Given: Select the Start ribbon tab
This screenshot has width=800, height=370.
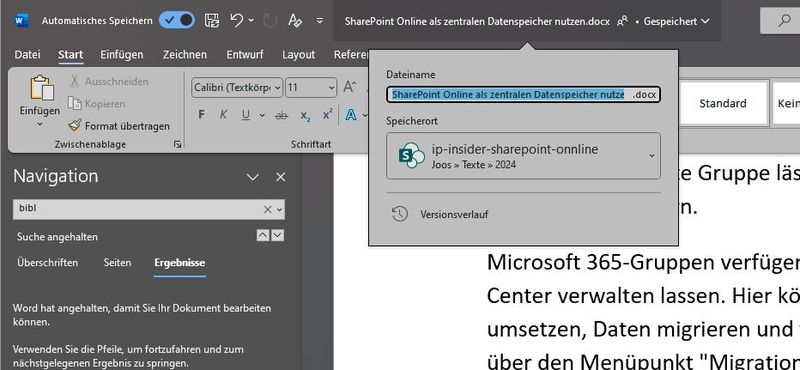Looking at the screenshot, I should pyautogui.click(x=70, y=55).
